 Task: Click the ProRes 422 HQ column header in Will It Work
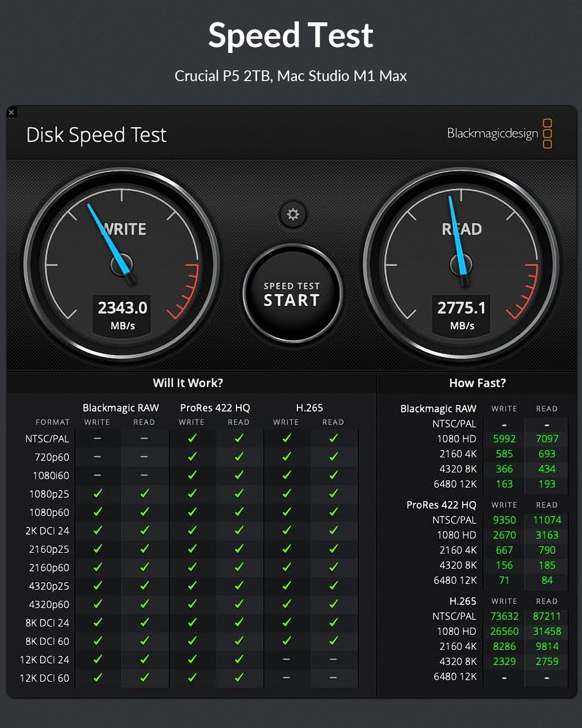[215, 408]
